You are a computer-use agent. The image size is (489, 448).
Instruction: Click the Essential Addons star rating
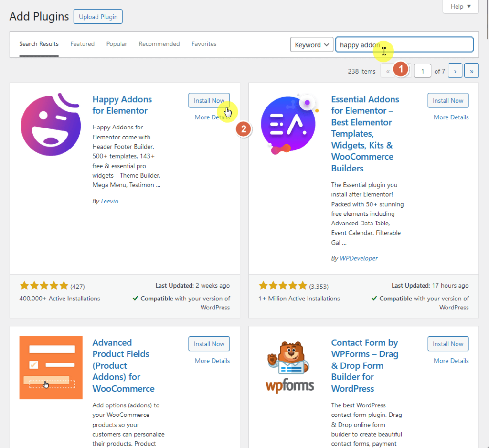283,286
